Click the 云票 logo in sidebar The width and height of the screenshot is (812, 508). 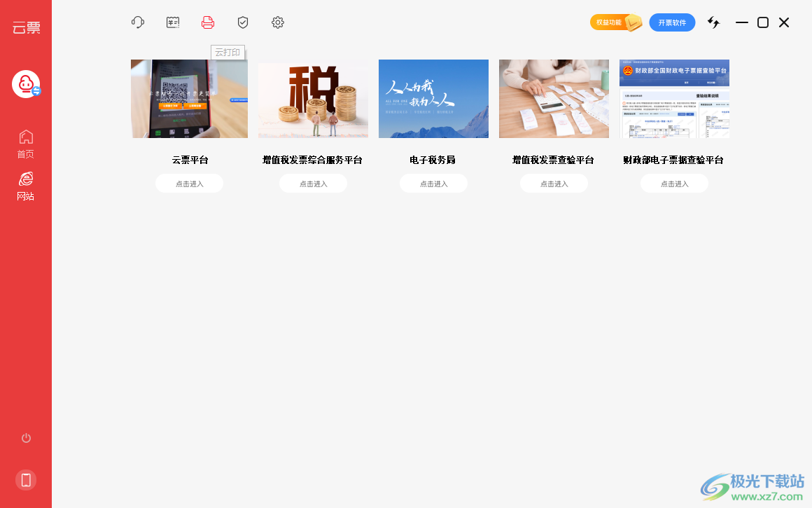click(26, 27)
